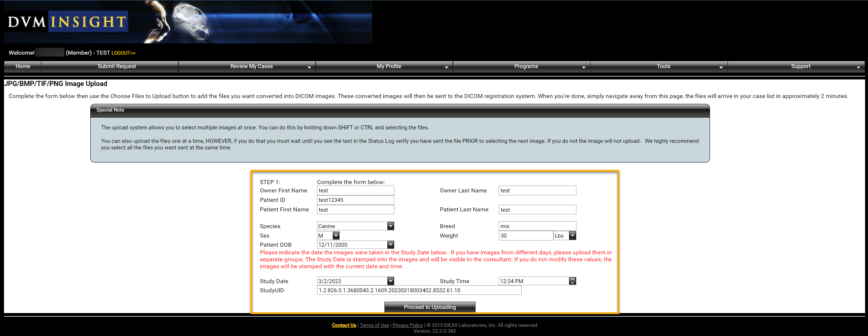
Task: Open the Species dropdown arrow
Action: tap(390, 226)
